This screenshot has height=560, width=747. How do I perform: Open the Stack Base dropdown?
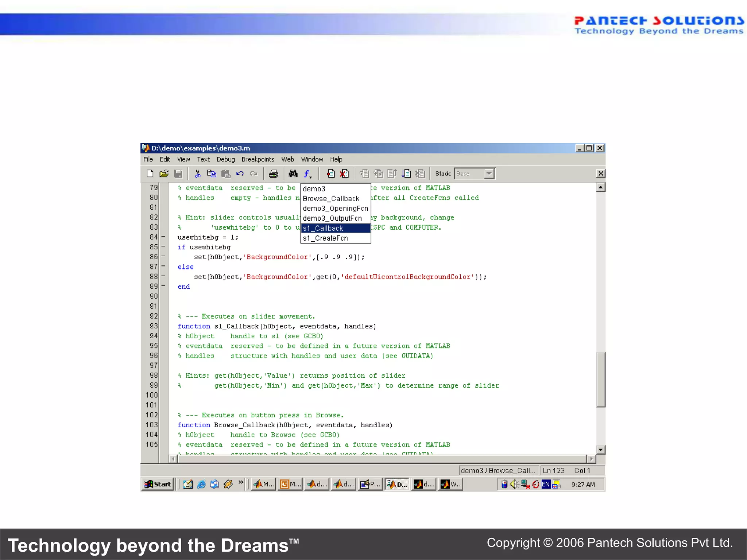(489, 174)
